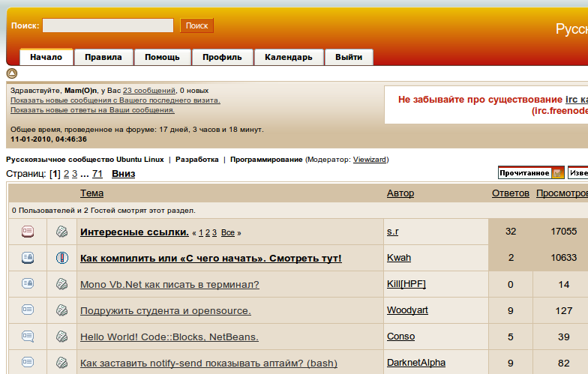Sort topics by Автор column header
The image size is (588, 374).
tap(400, 193)
